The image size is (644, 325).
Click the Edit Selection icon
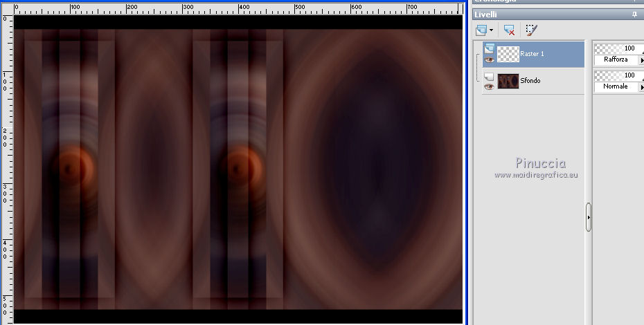tap(531, 30)
